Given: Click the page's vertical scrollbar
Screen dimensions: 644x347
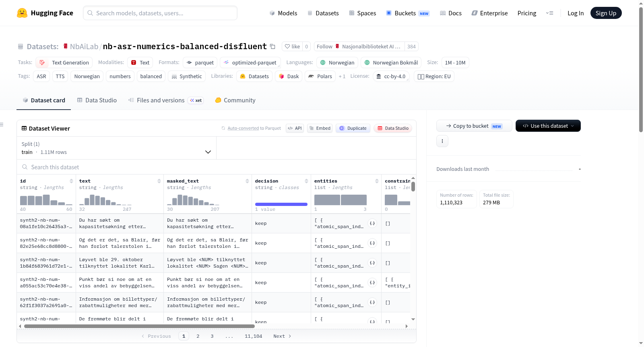Looking at the screenshot, I should 641,70.
